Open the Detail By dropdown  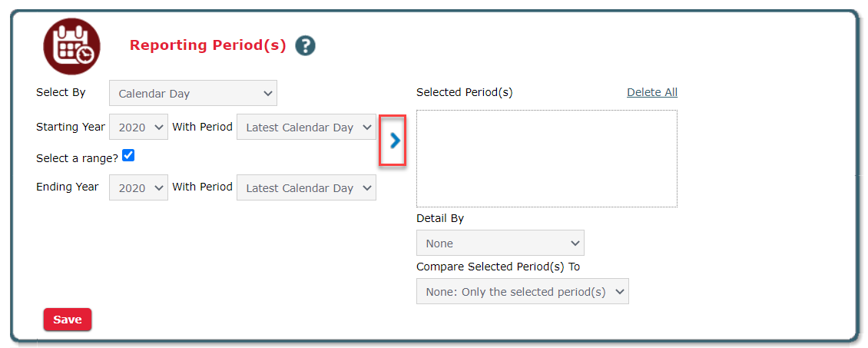click(500, 244)
